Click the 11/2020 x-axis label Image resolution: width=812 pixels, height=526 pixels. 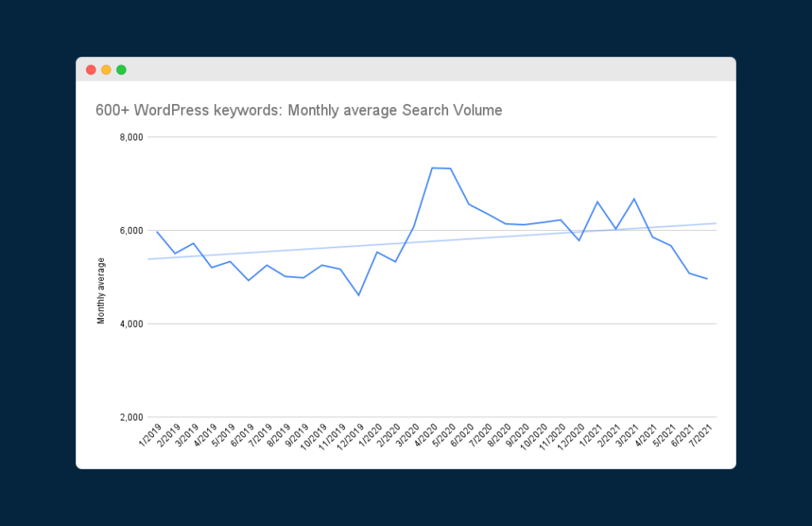point(553,437)
